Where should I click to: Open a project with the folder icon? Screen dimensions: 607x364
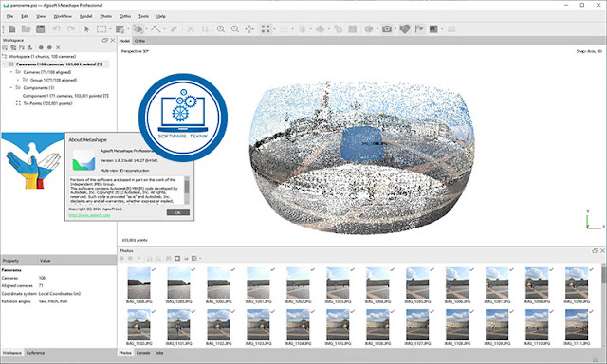point(26,29)
